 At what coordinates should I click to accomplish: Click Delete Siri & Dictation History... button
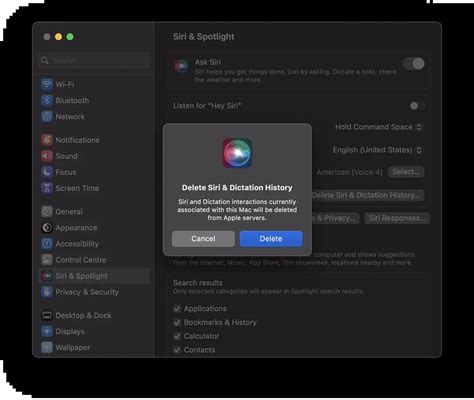click(x=368, y=195)
